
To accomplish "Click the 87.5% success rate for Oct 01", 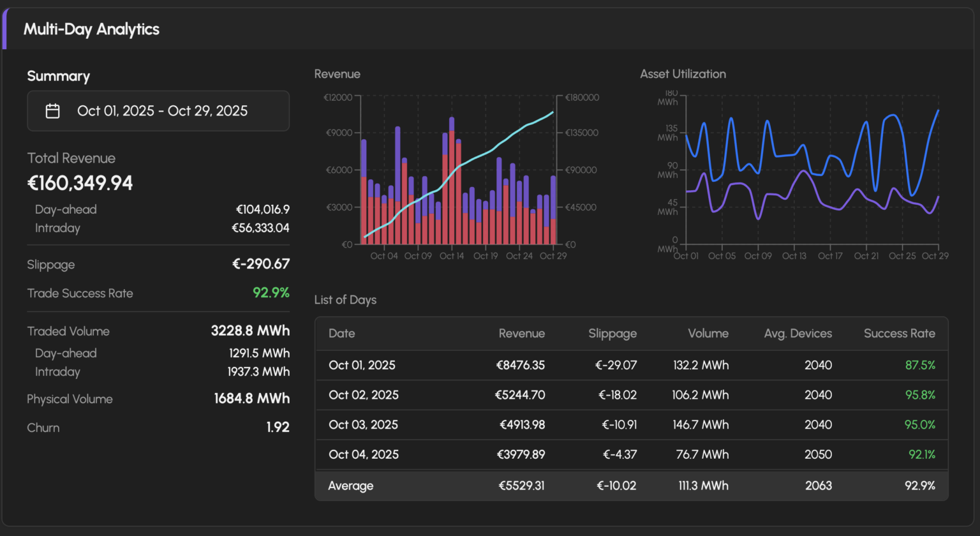I will click(x=919, y=365).
